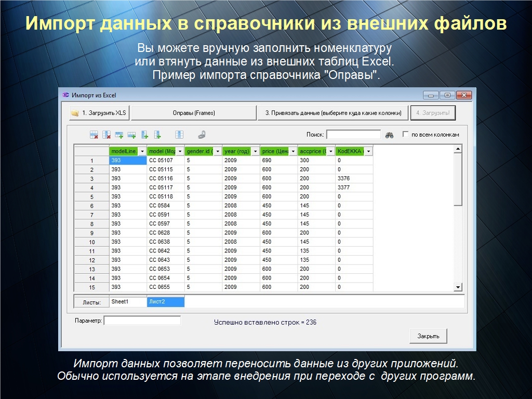Click the Оправы (Frames) button
This screenshot has width=532, height=399.
pos(194,113)
